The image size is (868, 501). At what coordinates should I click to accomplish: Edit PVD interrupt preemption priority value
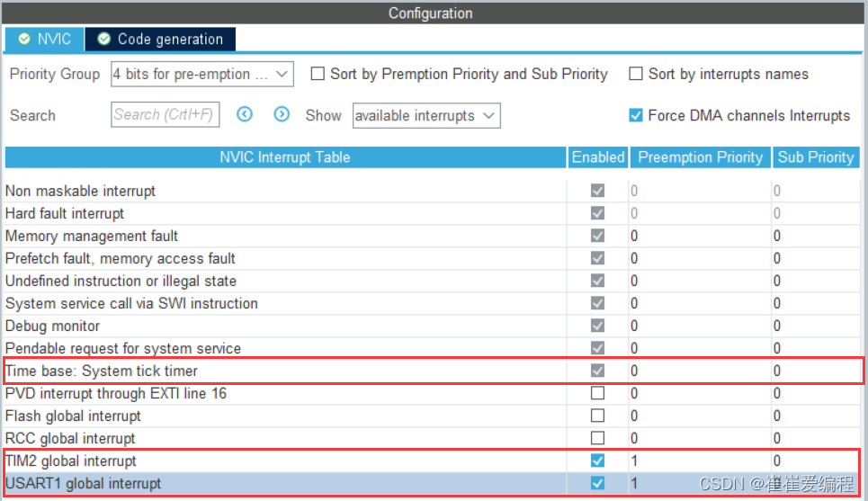pyautogui.click(x=700, y=394)
